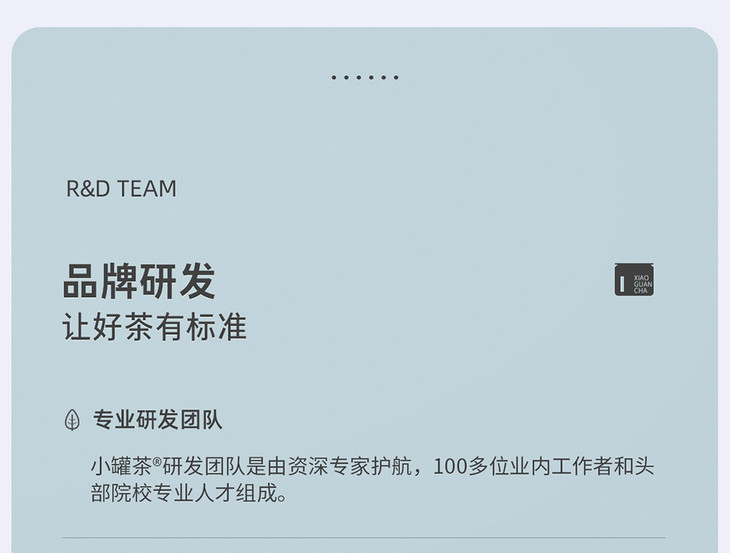Select the first dot in the dotted indicator
Screen dimensions: 730x553
pos(334,77)
